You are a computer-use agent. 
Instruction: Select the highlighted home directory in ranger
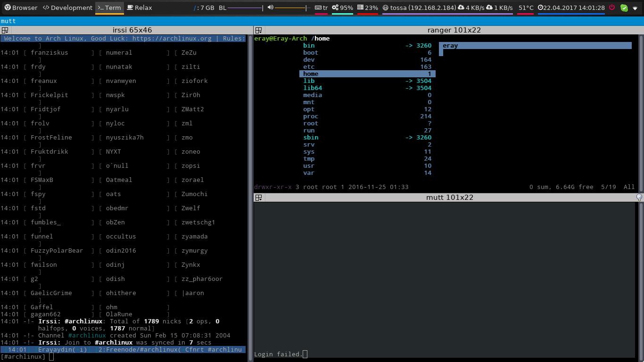[x=367, y=74]
